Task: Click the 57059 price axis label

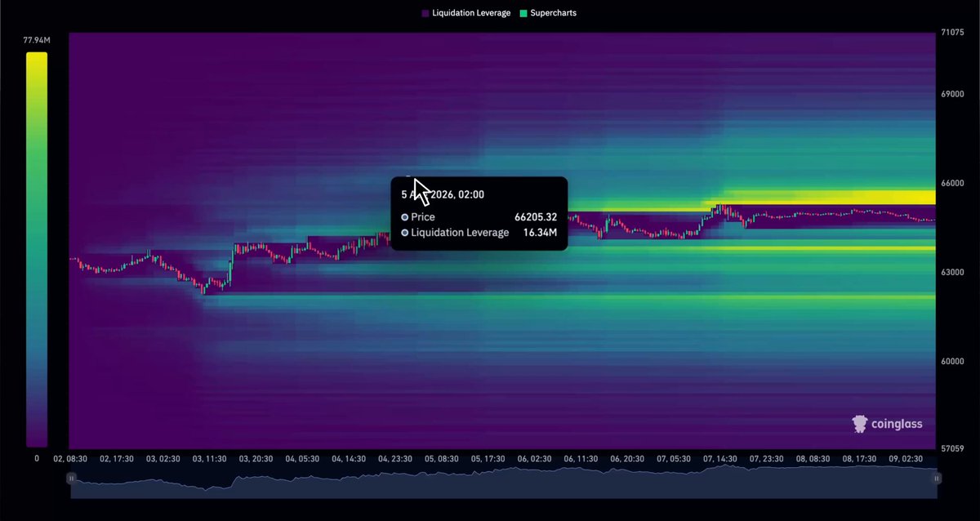Action: [x=951, y=448]
